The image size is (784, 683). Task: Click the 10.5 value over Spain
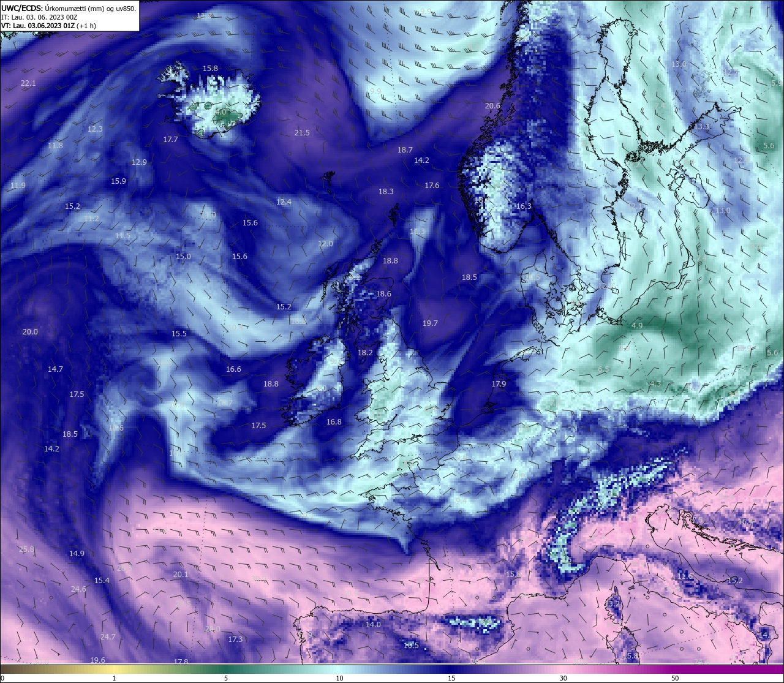coord(411,645)
